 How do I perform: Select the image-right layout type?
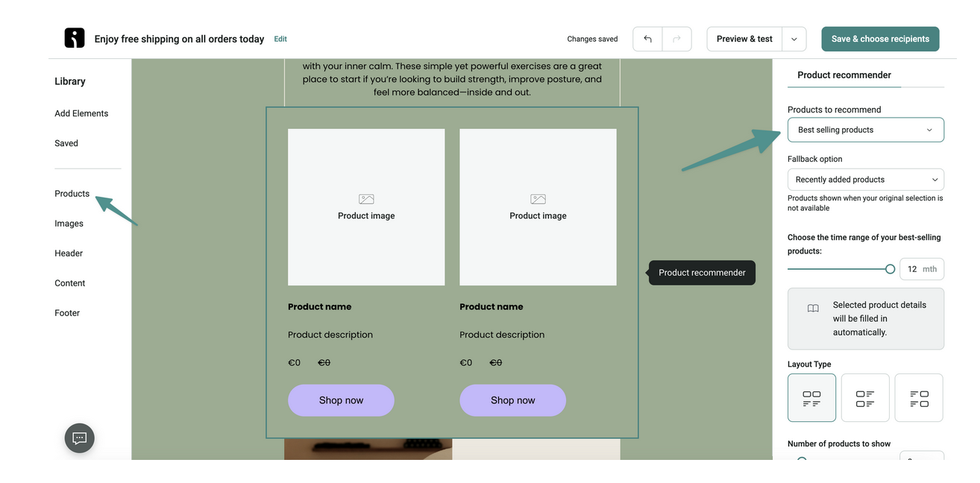(x=919, y=397)
